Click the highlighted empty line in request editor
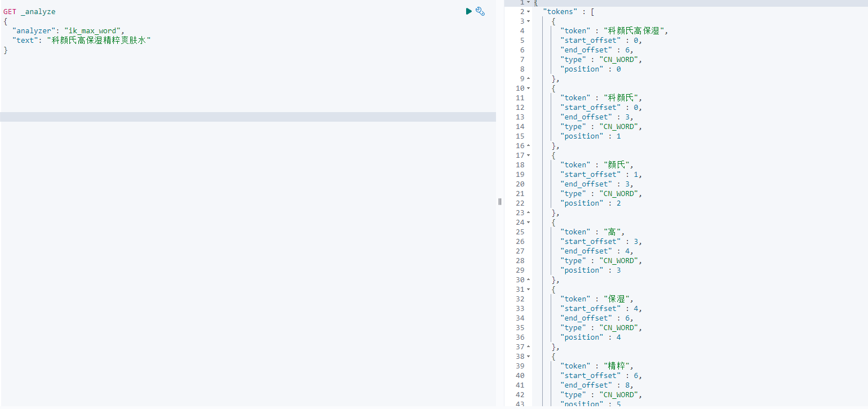The width and height of the screenshot is (868, 409). (x=248, y=117)
